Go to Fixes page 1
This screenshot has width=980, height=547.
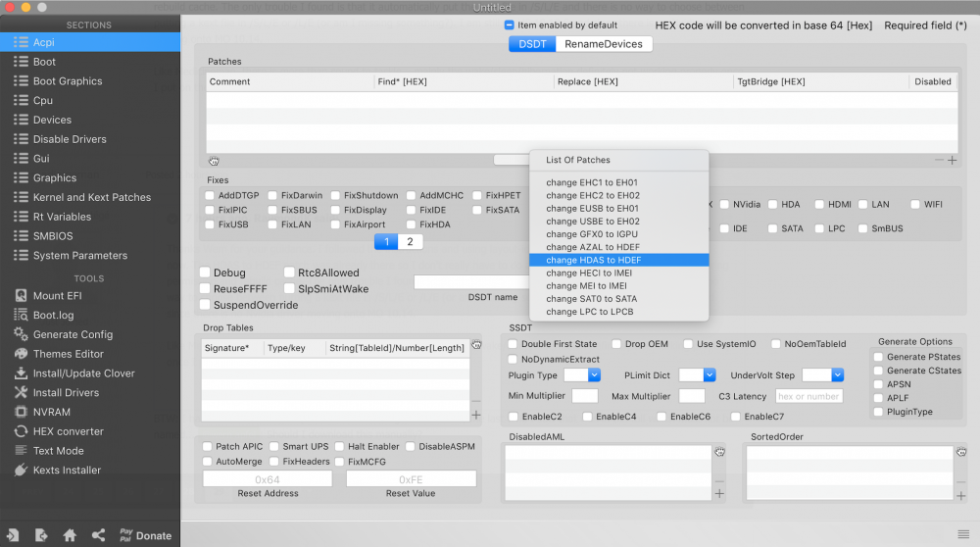click(x=386, y=242)
